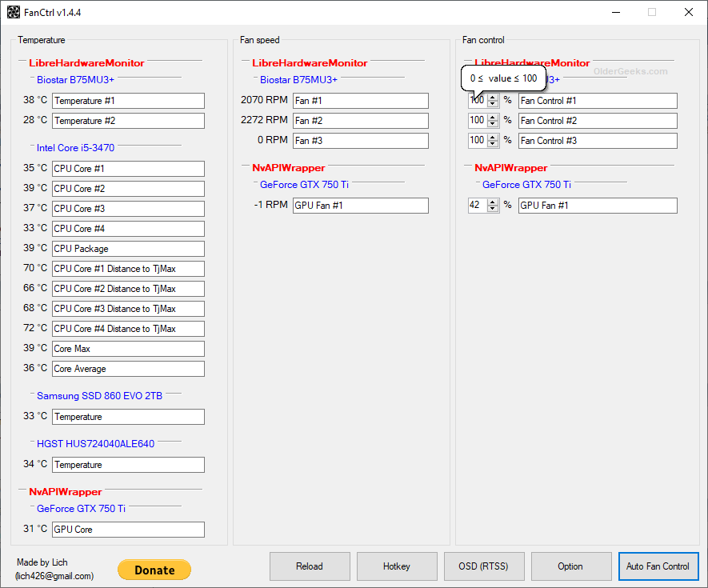This screenshot has width=708, height=588.
Task: Click the 2070 RPM reading
Action: 264,100
